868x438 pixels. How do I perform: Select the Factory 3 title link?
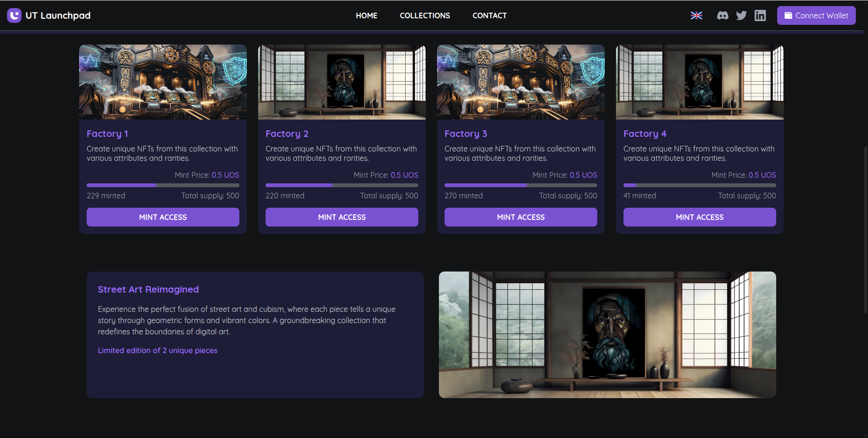(x=466, y=134)
